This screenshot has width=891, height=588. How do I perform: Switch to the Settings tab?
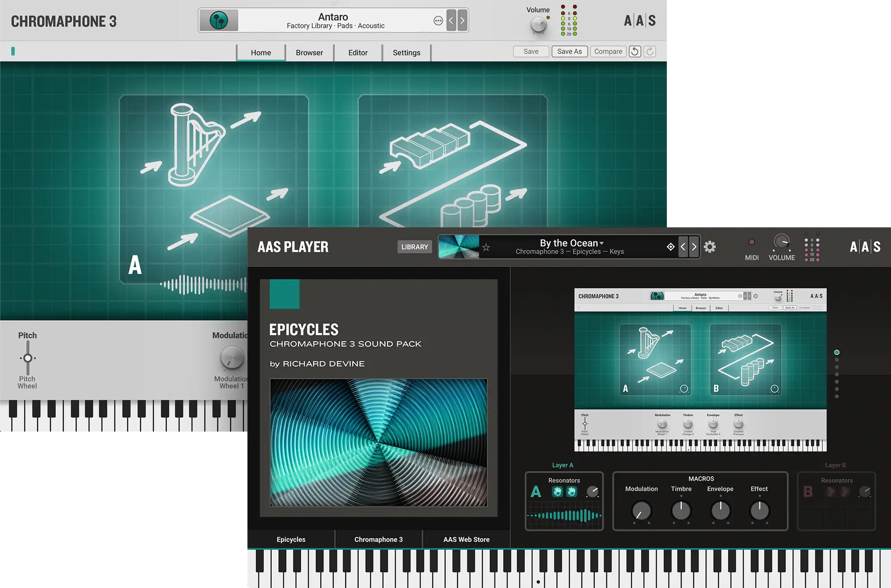coord(406,53)
